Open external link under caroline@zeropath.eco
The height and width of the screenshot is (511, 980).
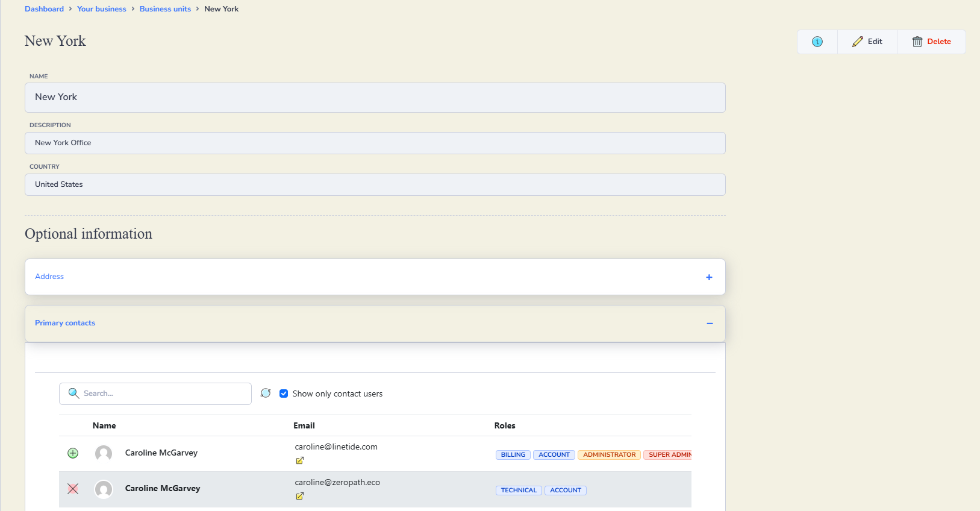tap(299, 496)
